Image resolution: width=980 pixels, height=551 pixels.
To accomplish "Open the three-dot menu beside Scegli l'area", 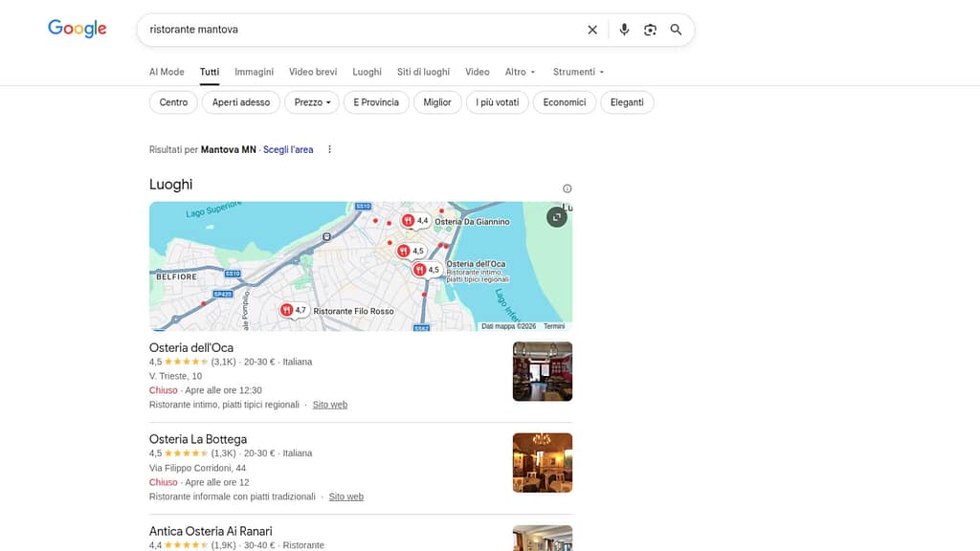I will coord(329,149).
